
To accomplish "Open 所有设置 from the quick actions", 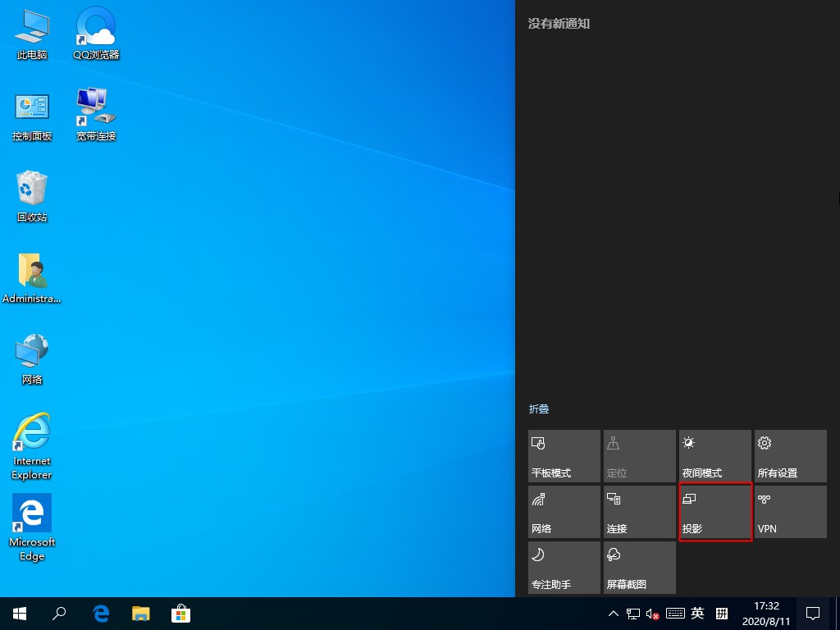I will point(789,456).
